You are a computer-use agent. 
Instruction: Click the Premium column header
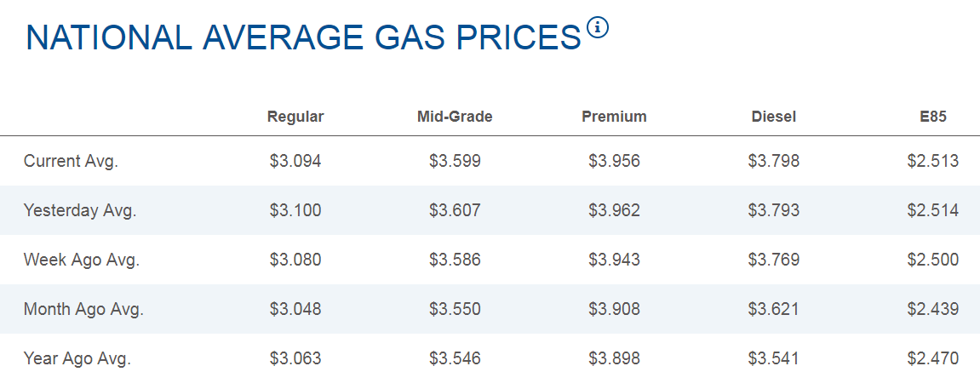[x=614, y=117]
